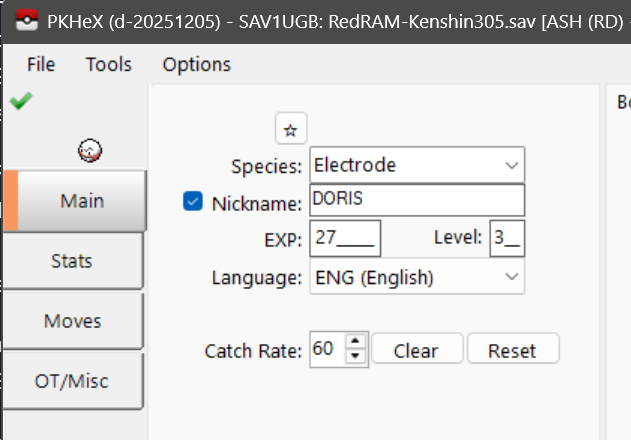Toggle the shiny star button
The height and width of the screenshot is (440, 631).
tap(291, 129)
